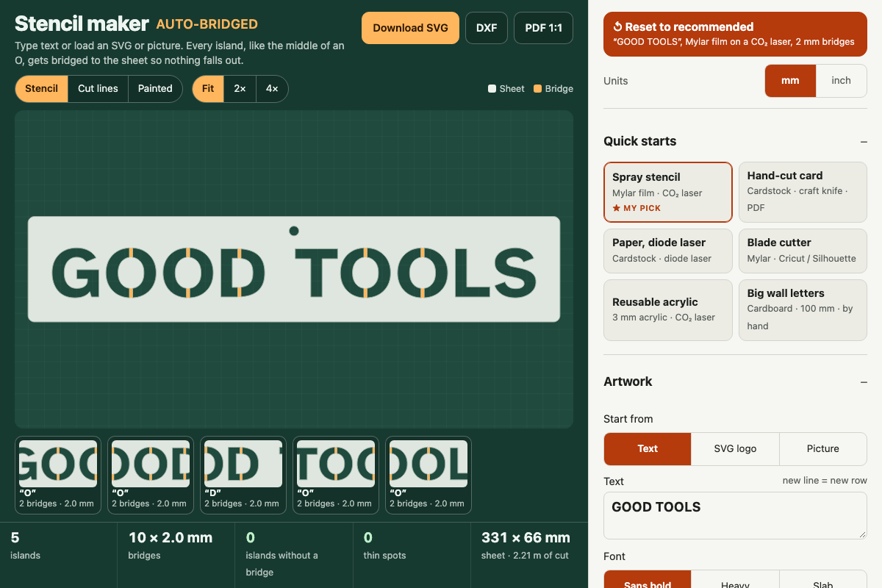Click the letter G in the stencil preview
Screen dimensions: 882x588
76,273
